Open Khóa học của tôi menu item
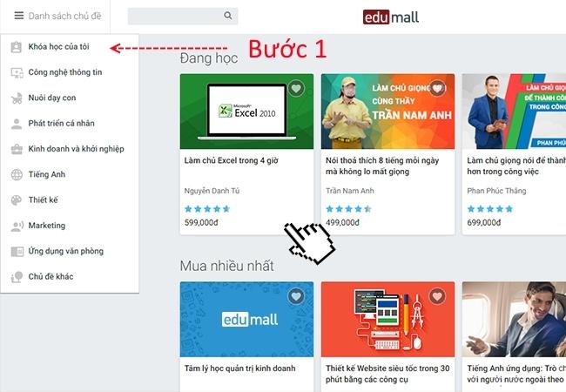566x392 pixels. pos(58,47)
